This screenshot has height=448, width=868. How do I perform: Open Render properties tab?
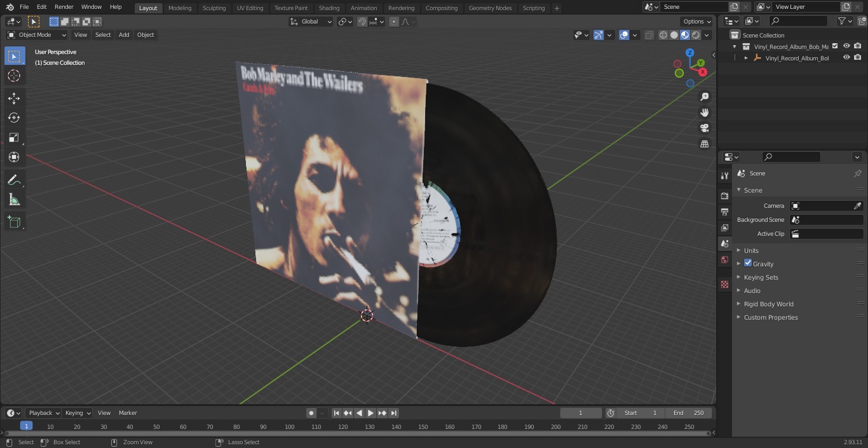[x=724, y=196]
